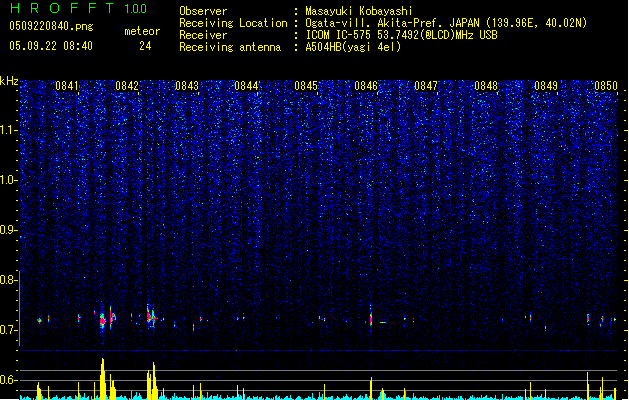Click the 0848 time marker
The width and height of the screenshot is (629, 400).
[x=486, y=86]
